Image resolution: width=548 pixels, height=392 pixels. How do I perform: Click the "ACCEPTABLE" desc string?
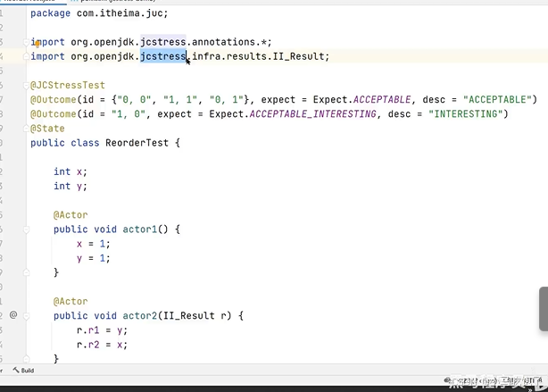click(497, 100)
